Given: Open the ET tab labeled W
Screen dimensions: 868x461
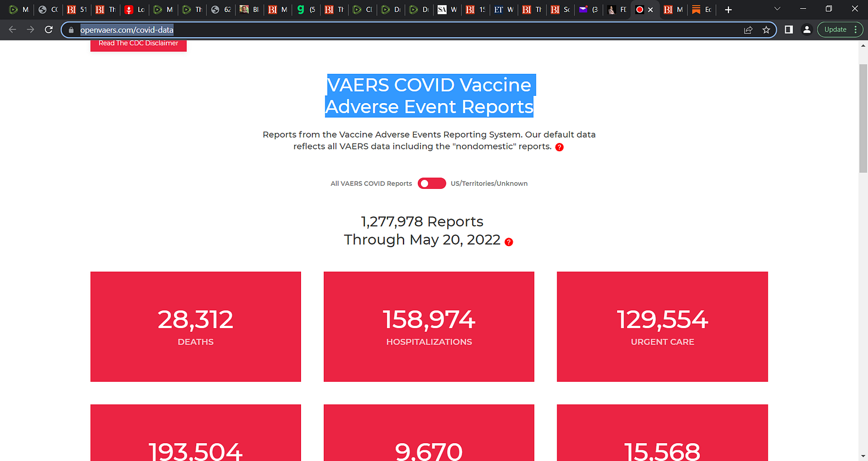Looking at the screenshot, I should click(504, 10).
